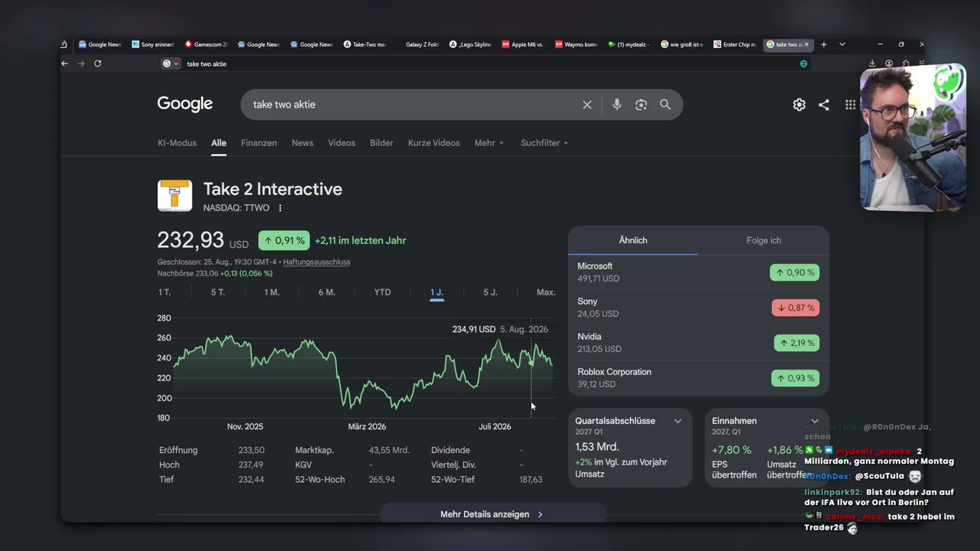This screenshot has height=551, width=980.
Task: Expand the Quartalsabschlüsse card chevron
Action: click(x=678, y=421)
